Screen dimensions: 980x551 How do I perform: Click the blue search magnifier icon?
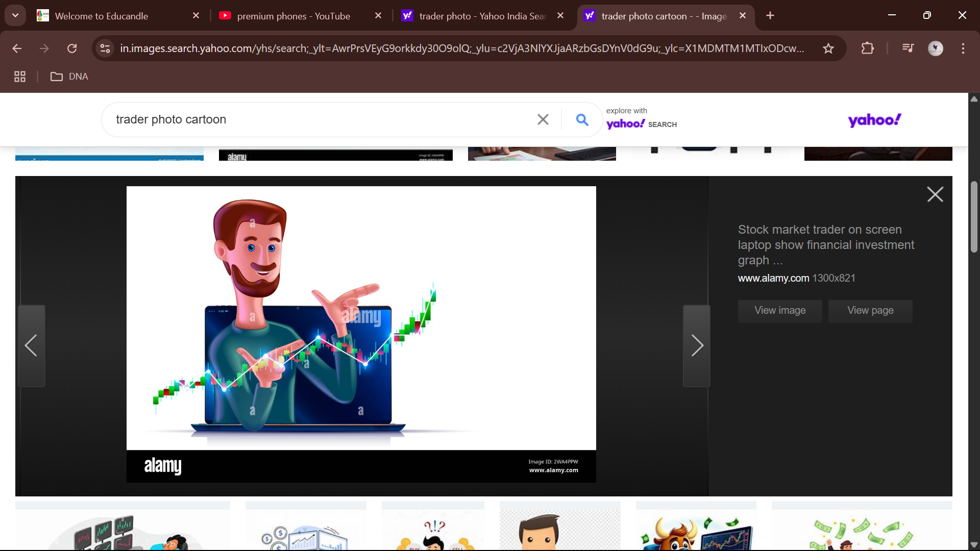[x=582, y=119]
